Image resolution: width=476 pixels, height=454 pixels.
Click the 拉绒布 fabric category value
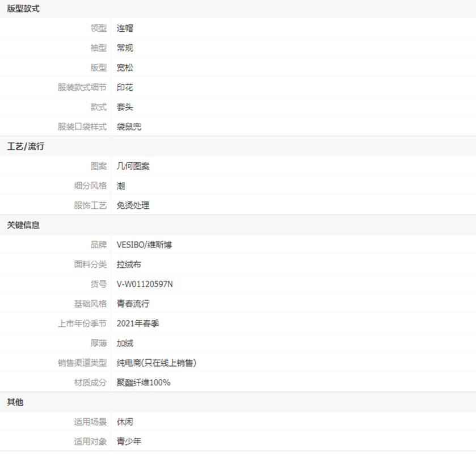pos(129,264)
